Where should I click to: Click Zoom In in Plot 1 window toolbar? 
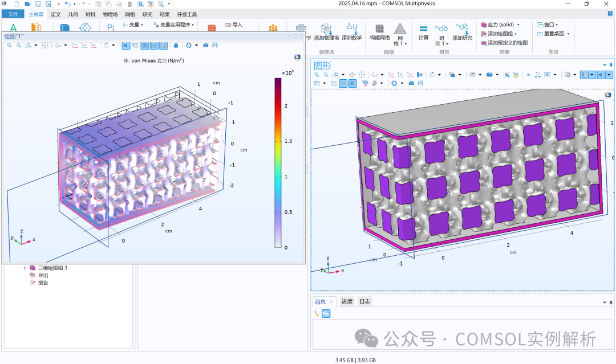click(10, 46)
